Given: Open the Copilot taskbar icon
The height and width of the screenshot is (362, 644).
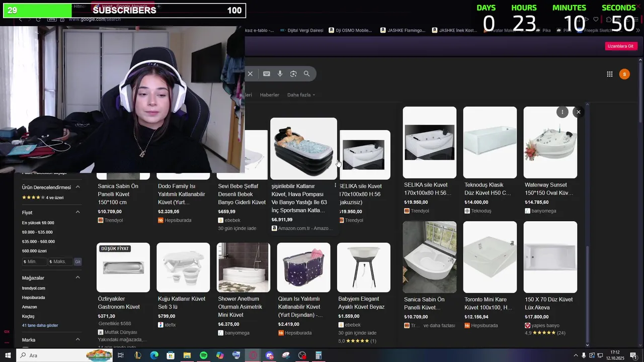Looking at the screenshot, I should pyautogui.click(x=220, y=355).
